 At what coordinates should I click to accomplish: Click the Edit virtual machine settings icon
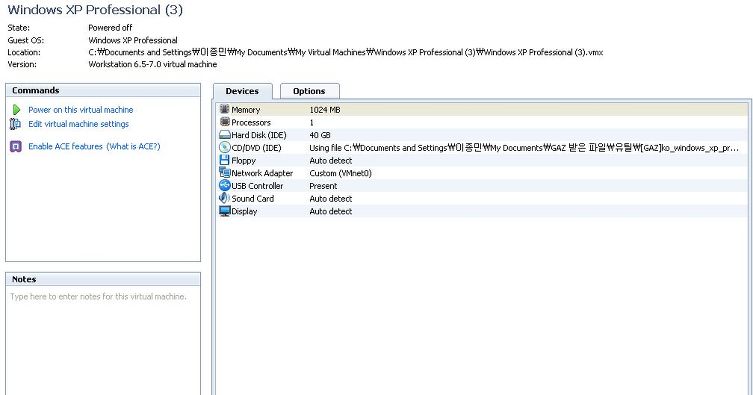[15, 124]
